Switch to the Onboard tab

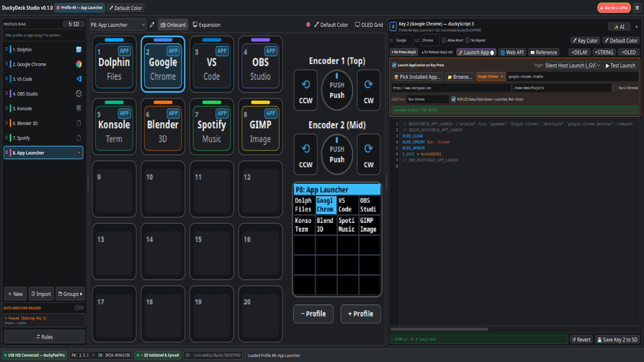pos(173,25)
